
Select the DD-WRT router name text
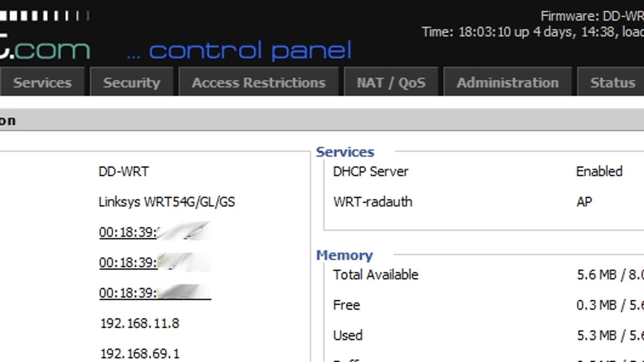(x=124, y=172)
